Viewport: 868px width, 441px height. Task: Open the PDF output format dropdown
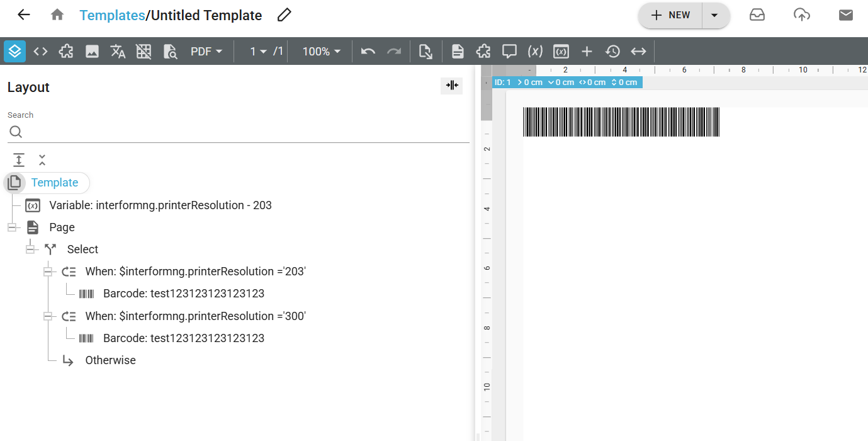[206, 51]
